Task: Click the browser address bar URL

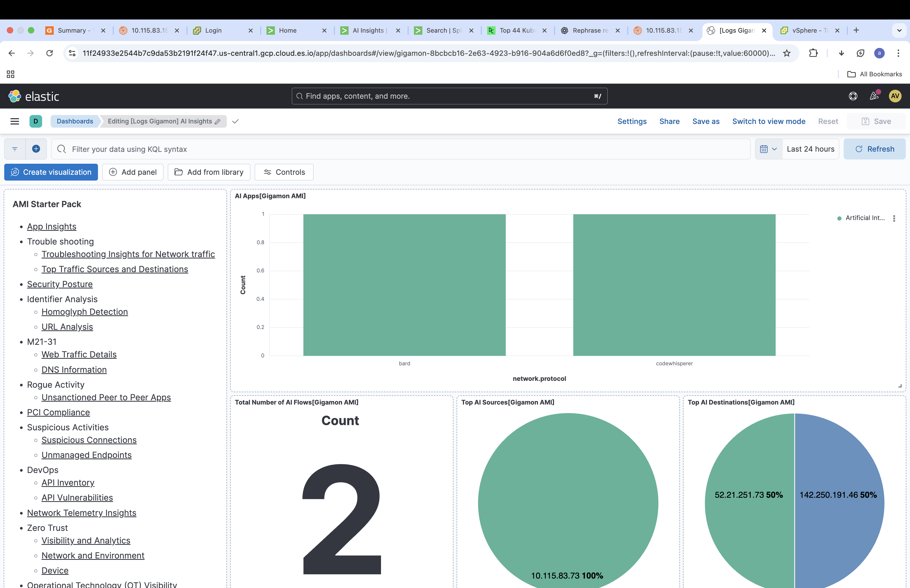Action: (428, 53)
